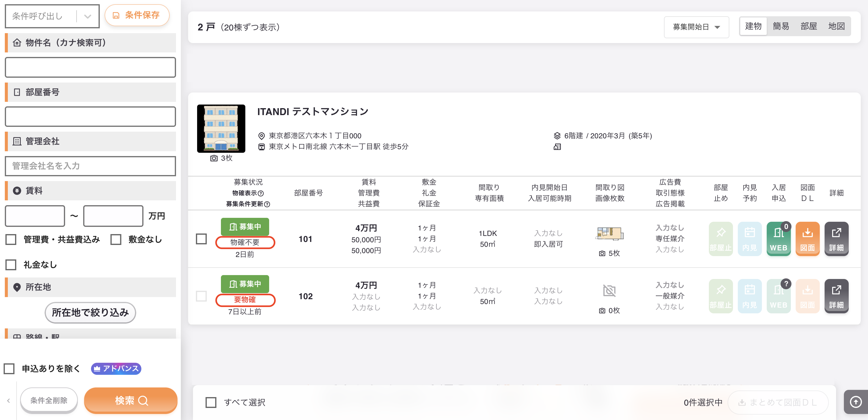Viewport: 868px width, 420px height.
Task: Open 詳細 for room 102
Action: click(x=836, y=296)
